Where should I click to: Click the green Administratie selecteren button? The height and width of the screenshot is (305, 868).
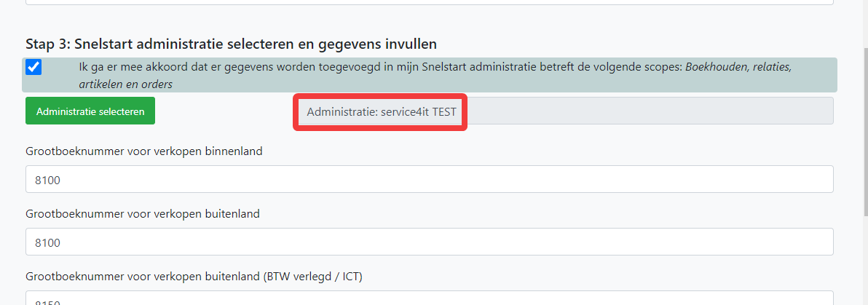pyautogui.click(x=90, y=111)
